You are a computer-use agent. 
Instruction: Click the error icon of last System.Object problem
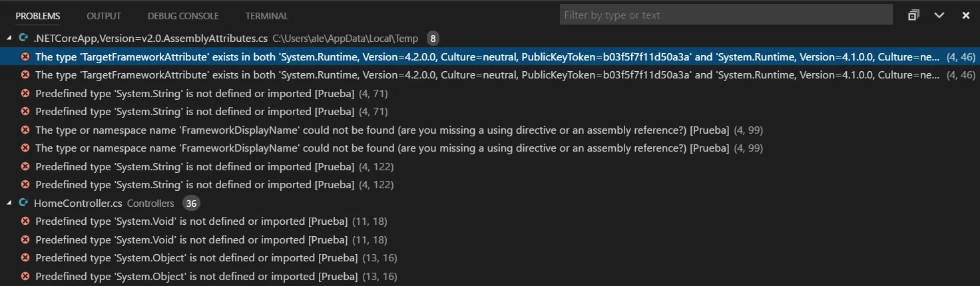(26, 277)
